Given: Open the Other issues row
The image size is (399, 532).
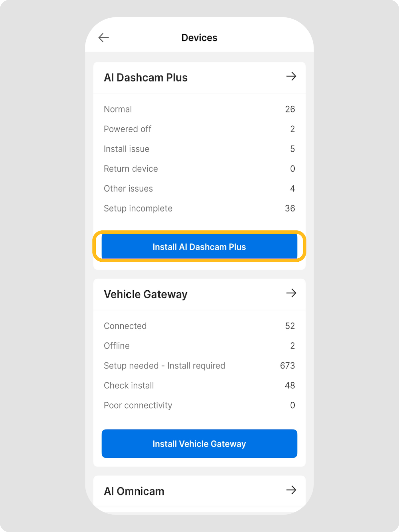Looking at the screenshot, I should [199, 189].
